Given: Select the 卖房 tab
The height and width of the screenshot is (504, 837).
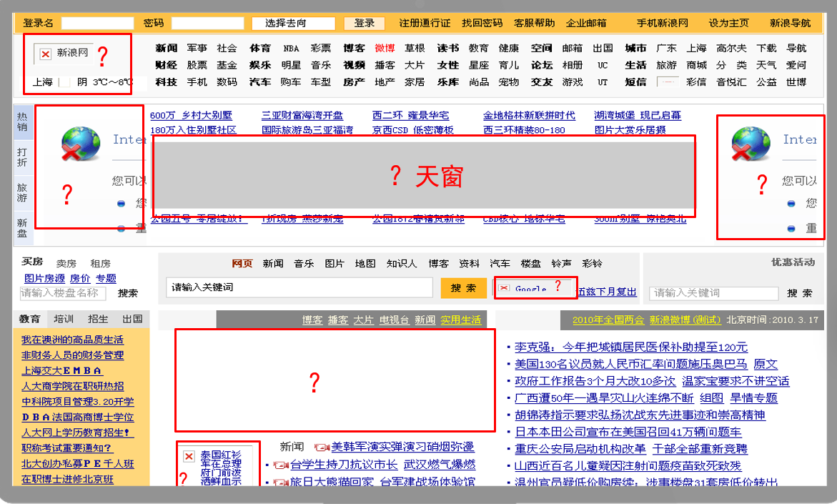Looking at the screenshot, I should [66, 264].
